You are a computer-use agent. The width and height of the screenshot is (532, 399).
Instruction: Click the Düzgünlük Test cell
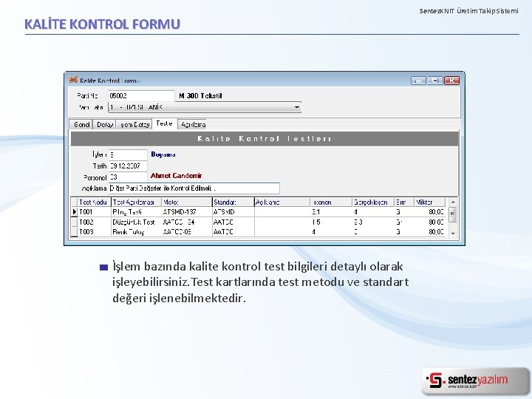click(136, 222)
